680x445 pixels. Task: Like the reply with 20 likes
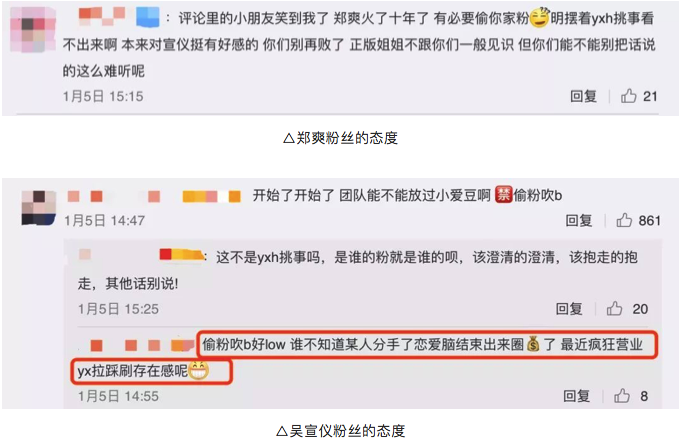pyautogui.click(x=614, y=309)
